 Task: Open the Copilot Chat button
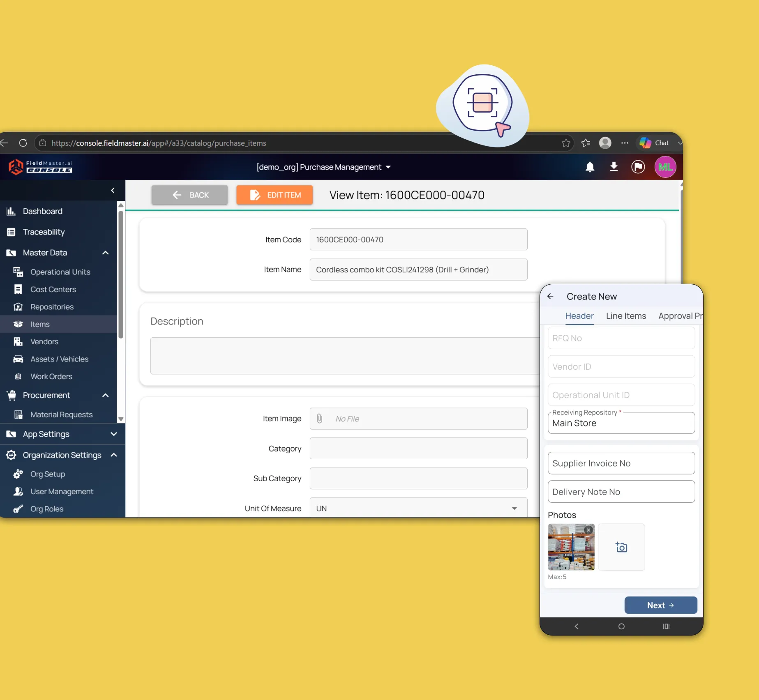click(654, 143)
